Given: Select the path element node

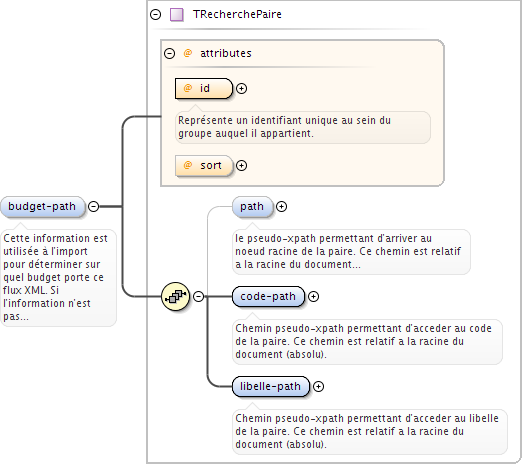Looking at the screenshot, I should tap(252, 206).
